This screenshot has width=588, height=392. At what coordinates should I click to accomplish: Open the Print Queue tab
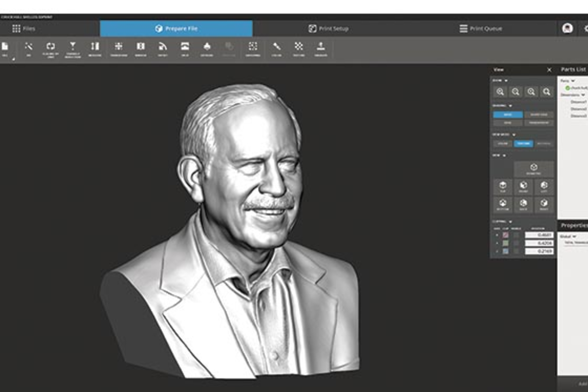point(481,29)
